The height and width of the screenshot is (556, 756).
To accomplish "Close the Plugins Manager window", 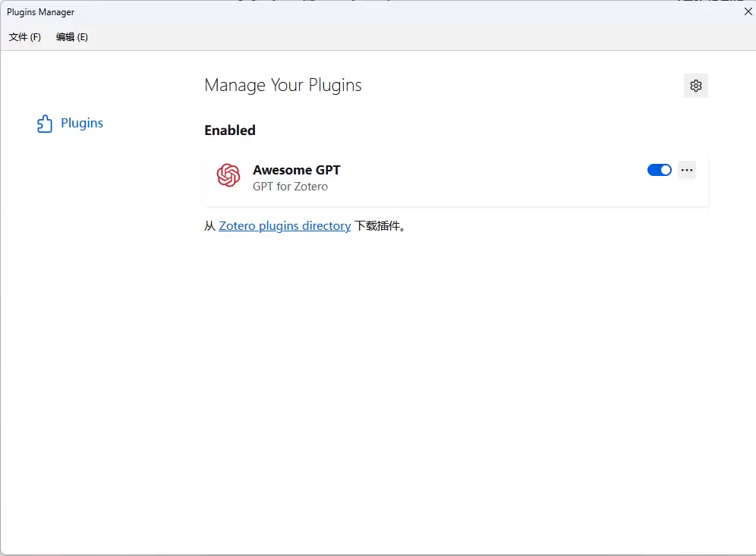I will click(747, 11).
